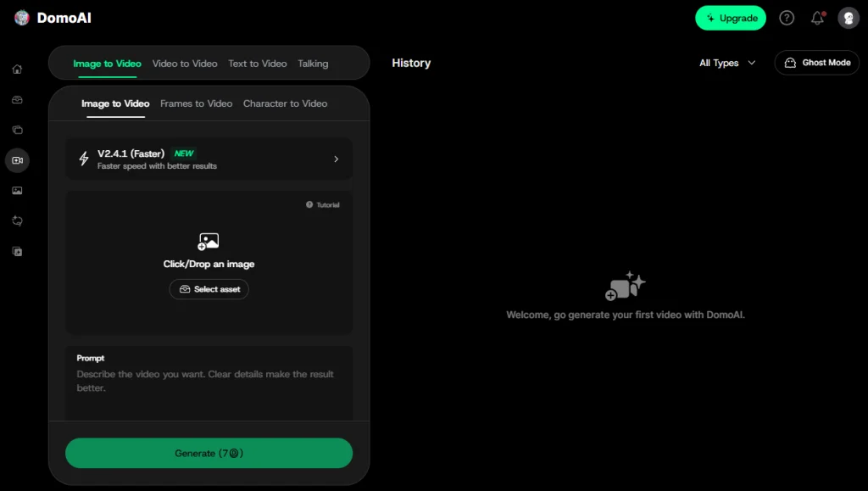
Task: Switch to Text to Video tab
Action: tap(258, 64)
